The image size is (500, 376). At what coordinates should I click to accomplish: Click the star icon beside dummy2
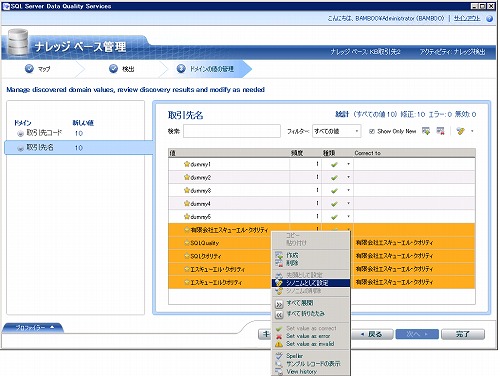coord(187,177)
